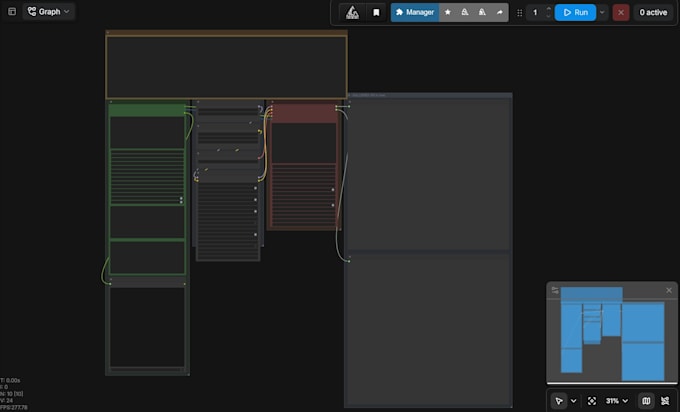Open the 0 active queue indicator
680x412 pixels.
pos(653,13)
